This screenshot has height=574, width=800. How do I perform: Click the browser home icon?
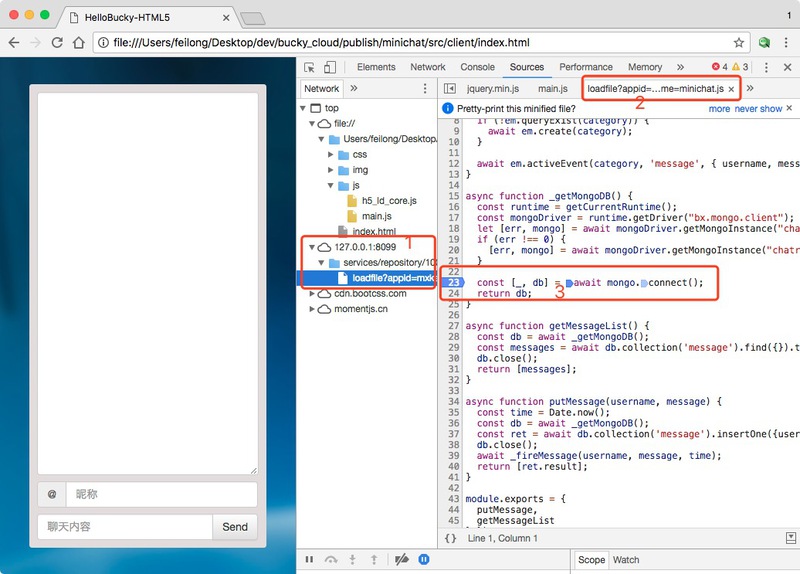tap(79, 42)
